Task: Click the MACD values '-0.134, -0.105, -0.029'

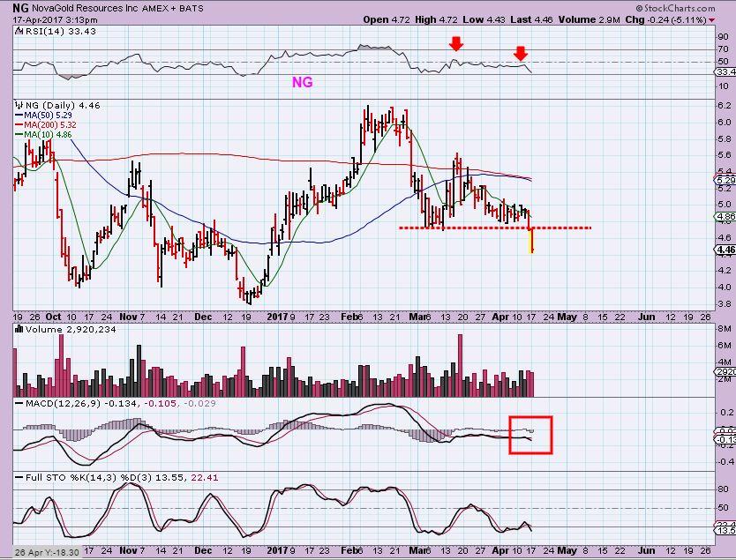Action: [x=160, y=403]
